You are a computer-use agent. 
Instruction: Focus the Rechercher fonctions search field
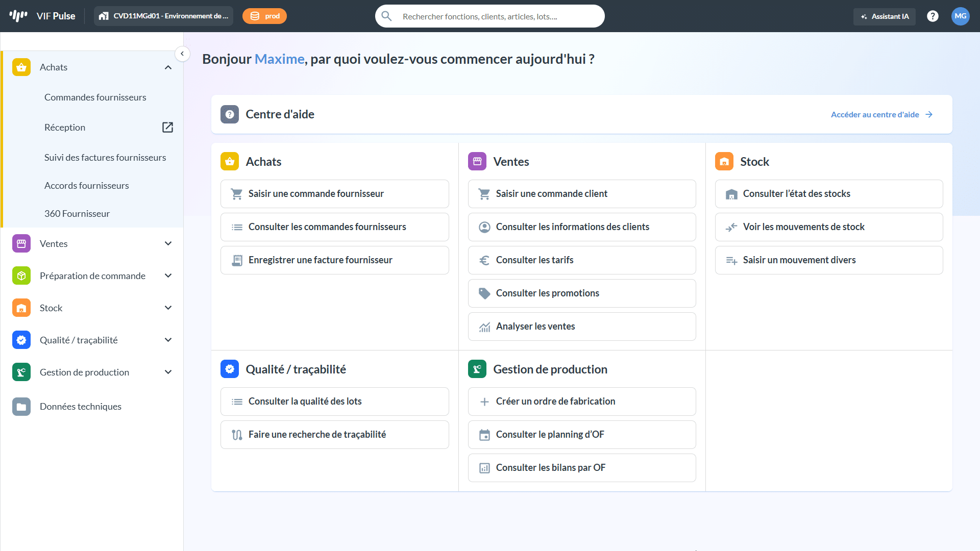[x=490, y=16]
